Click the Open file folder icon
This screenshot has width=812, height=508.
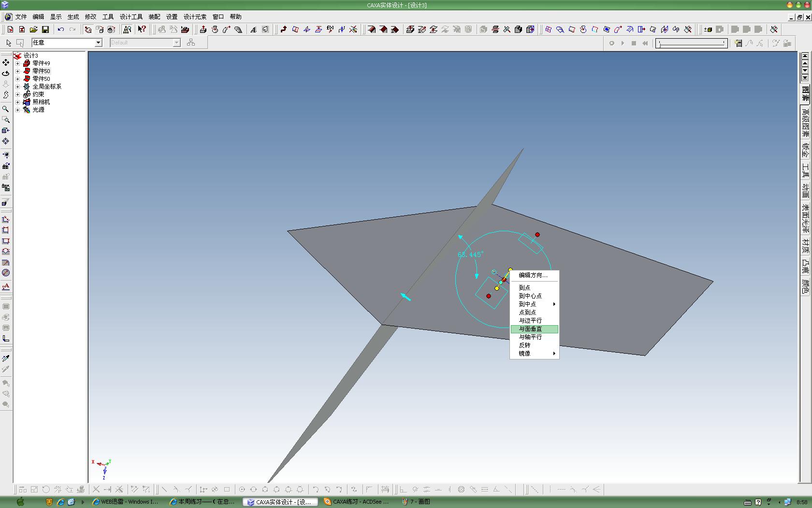34,30
